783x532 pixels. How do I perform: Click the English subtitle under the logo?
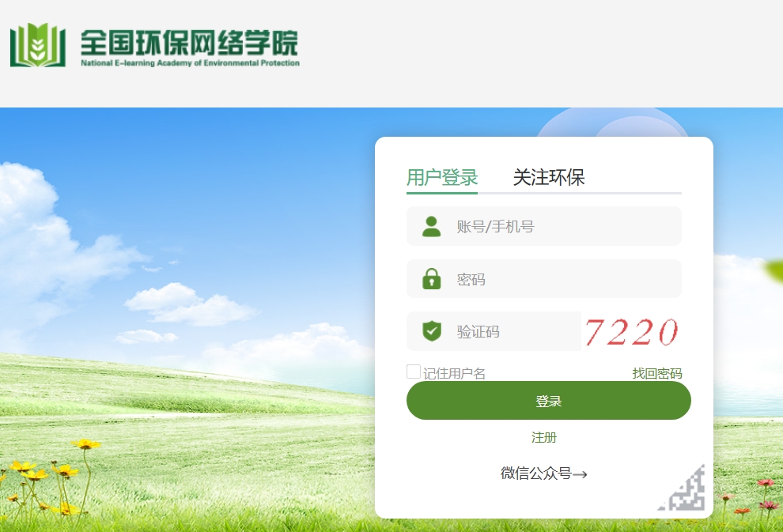[x=191, y=63]
